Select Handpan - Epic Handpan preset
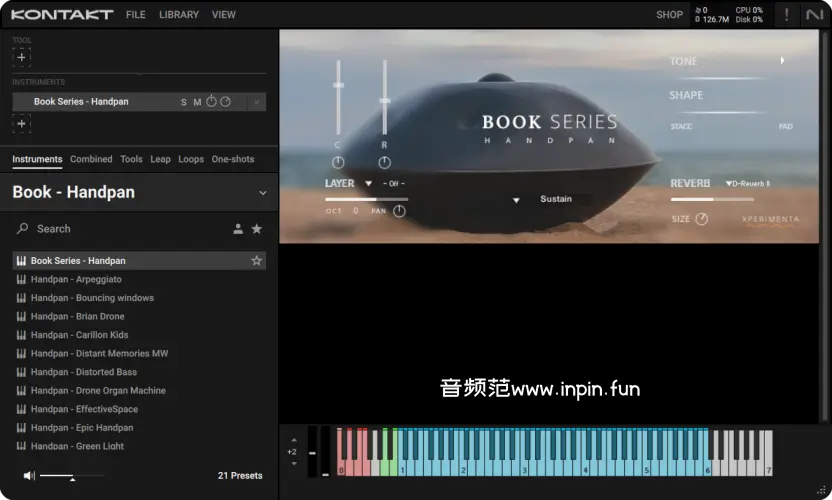 point(139,428)
